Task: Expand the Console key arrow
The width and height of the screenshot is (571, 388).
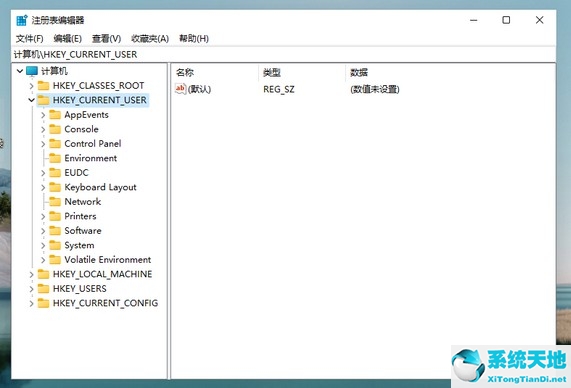Action: 43,129
